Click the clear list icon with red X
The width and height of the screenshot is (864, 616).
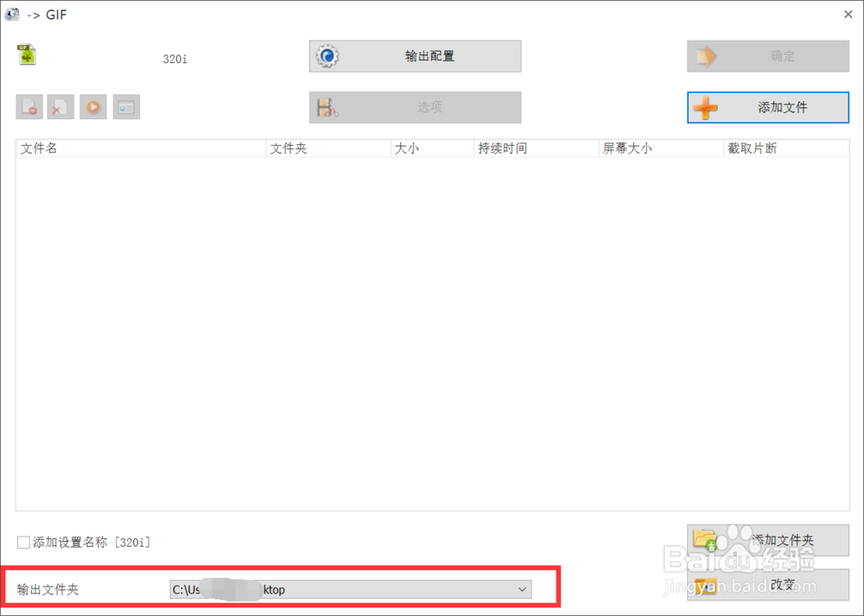point(60,107)
